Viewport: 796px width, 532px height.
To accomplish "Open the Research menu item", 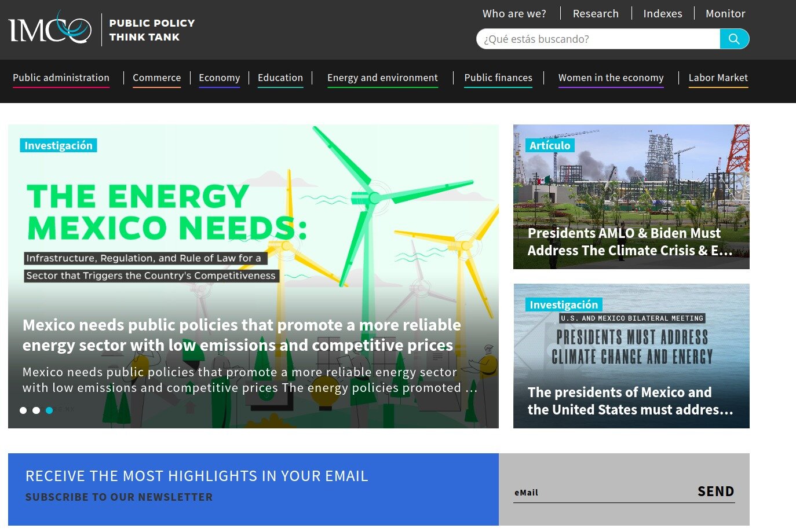I will pos(595,13).
